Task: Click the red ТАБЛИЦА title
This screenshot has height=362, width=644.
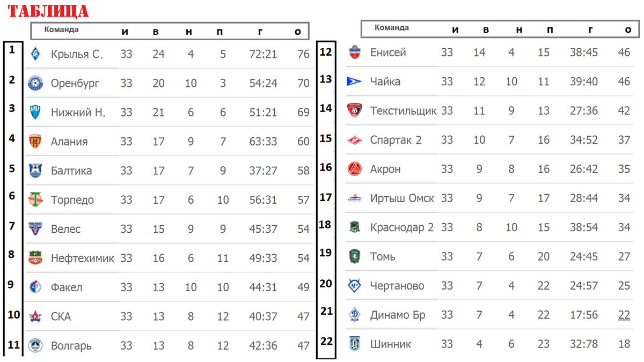Action: (x=48, y=11)
